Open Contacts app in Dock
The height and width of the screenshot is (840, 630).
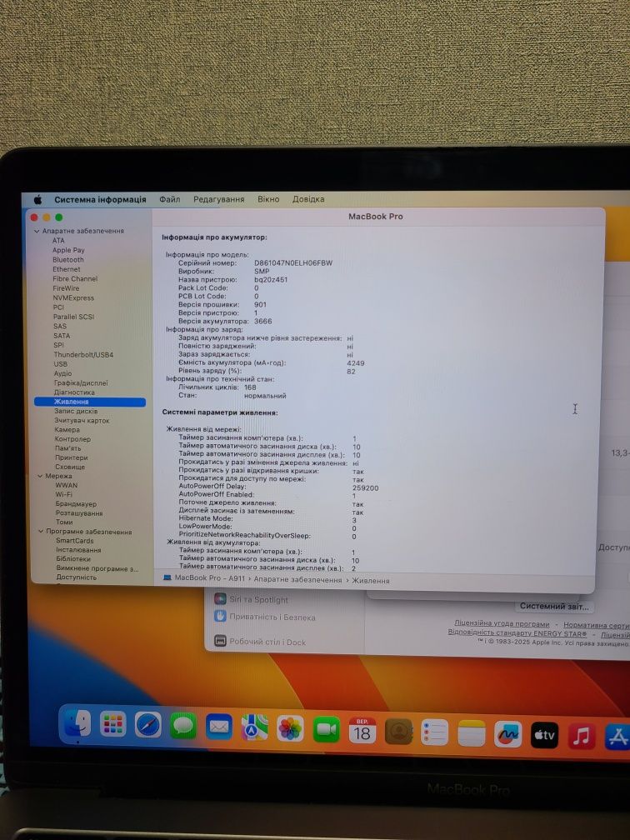(x=398, y=732)
